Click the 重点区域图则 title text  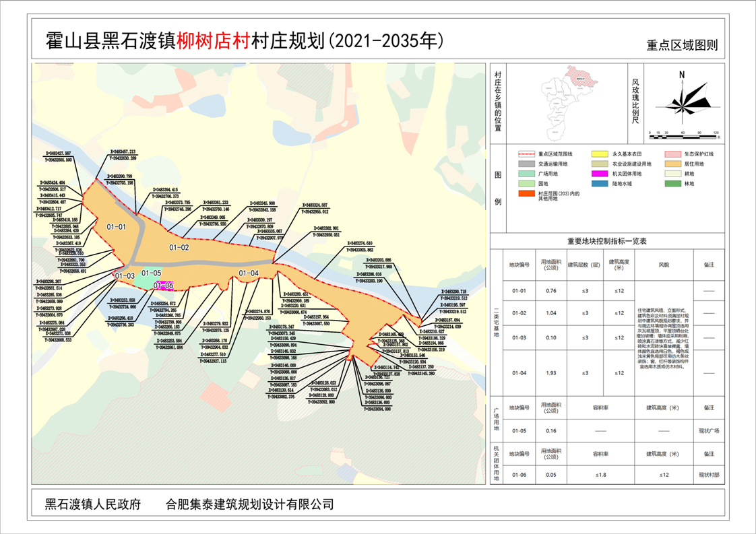pos(682,46)
